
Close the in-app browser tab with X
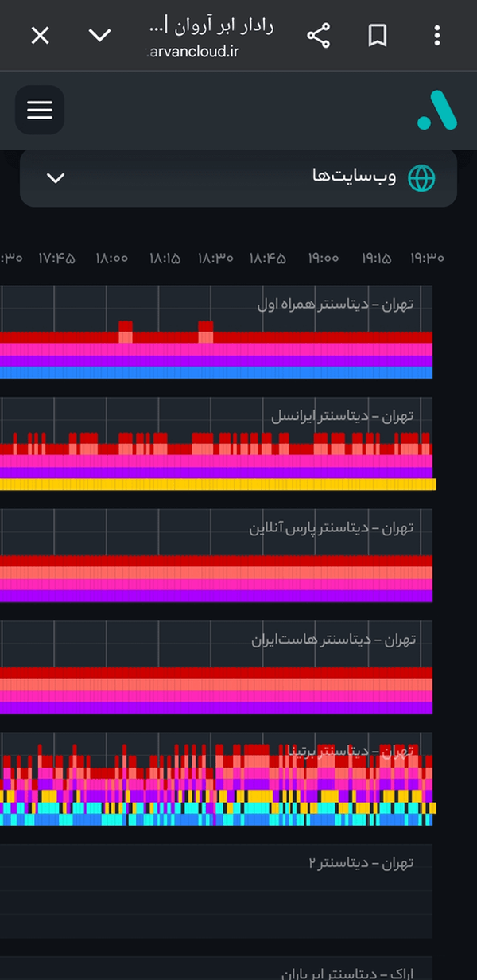[40, 36]
